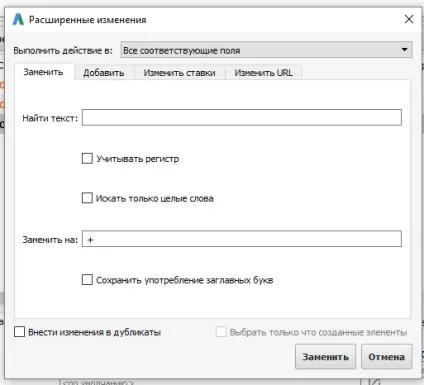This screenshot has height=385, width=424.
Task: Switch to the 'Добавить' tab
Action: (x=104, y=73)
